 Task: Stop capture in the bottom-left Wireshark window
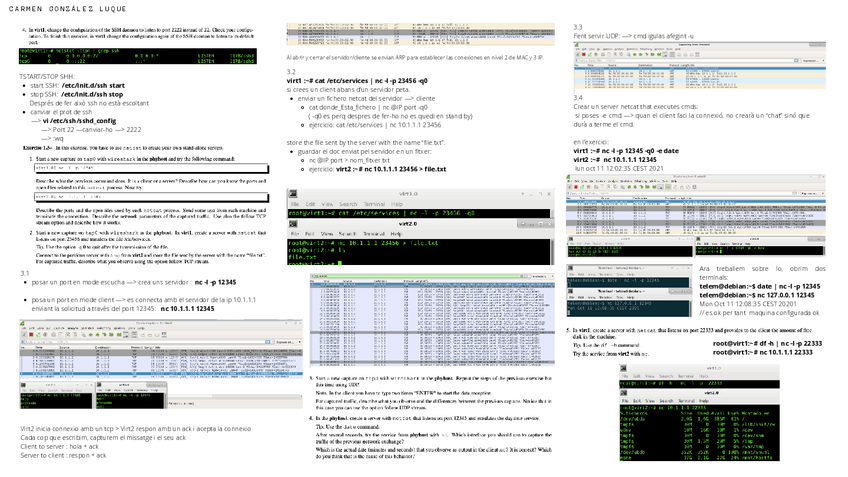click(x=31, y=335)
